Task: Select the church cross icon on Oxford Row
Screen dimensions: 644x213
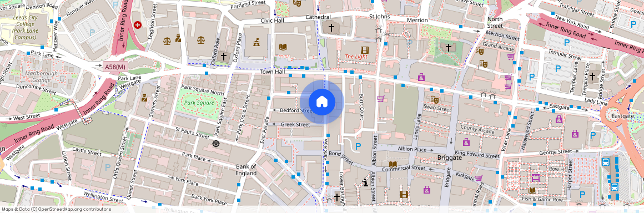Action: click(x=223, y=56)
